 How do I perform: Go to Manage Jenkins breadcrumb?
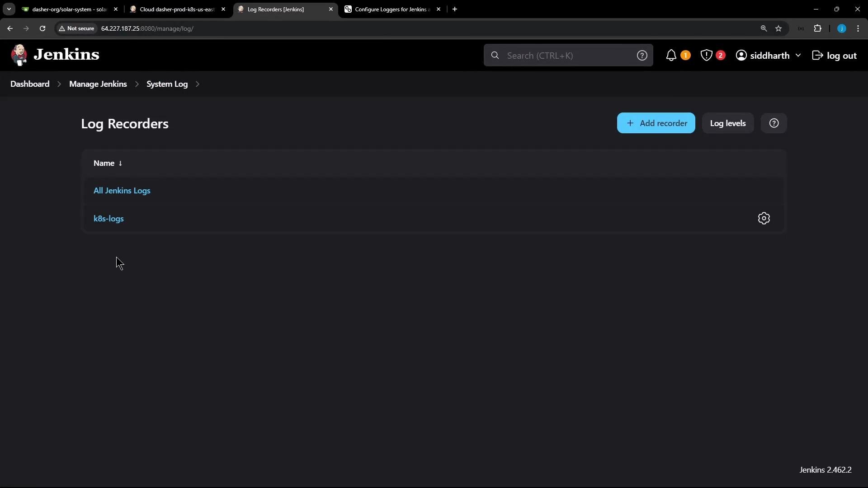[x=98, y=84]
